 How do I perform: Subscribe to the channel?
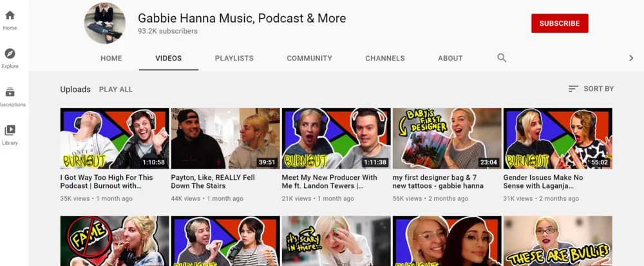(x=559, y=23)
